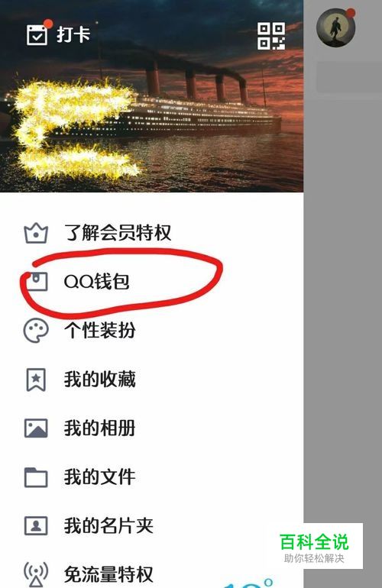Click the crown icon for member privileges

pos(36,233)
